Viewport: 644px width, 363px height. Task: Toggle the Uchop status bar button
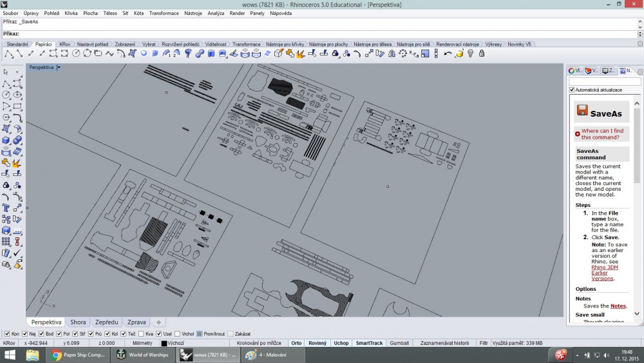(341, 343)
